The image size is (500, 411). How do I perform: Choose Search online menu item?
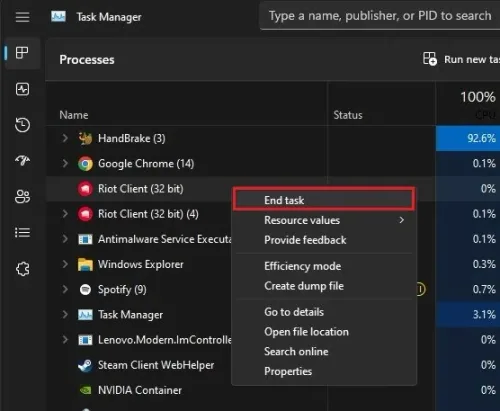point(324,351)
